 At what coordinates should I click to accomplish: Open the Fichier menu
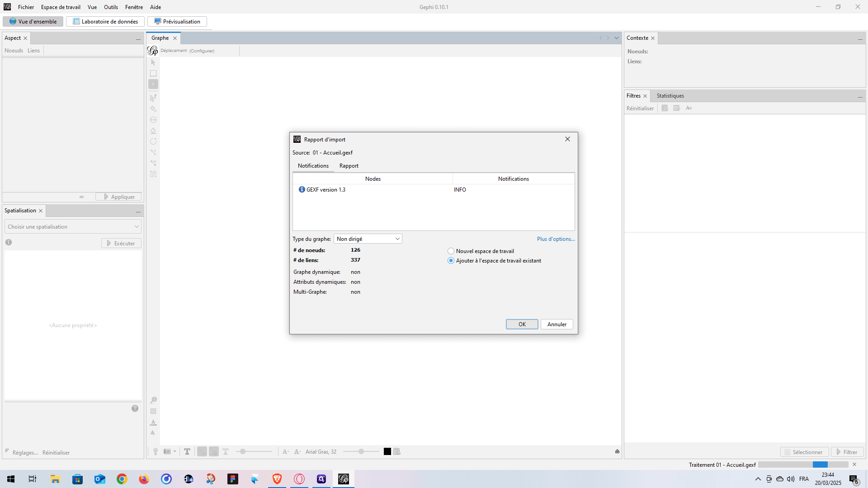pos(26,7)
